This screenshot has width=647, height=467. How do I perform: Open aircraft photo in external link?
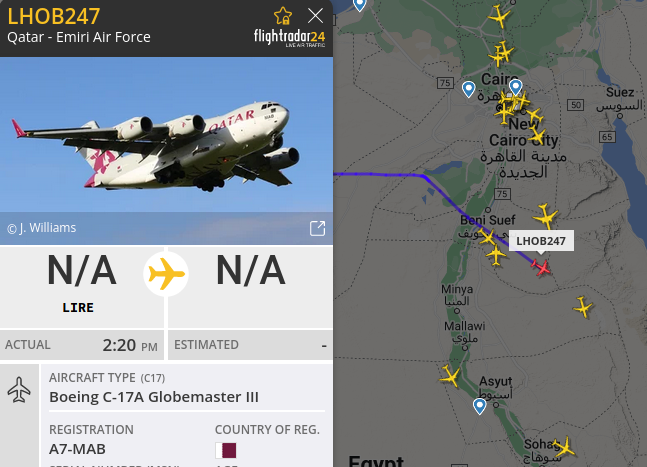[x=317, y=228]
